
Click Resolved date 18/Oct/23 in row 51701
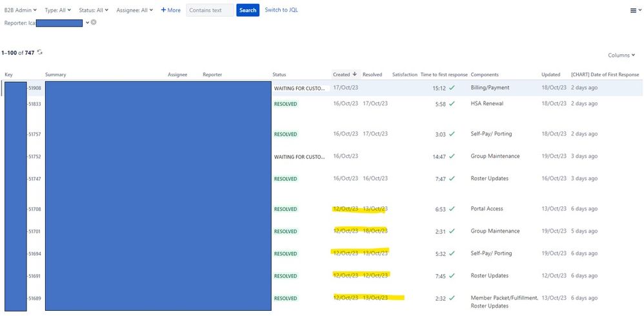coord(375,231)
